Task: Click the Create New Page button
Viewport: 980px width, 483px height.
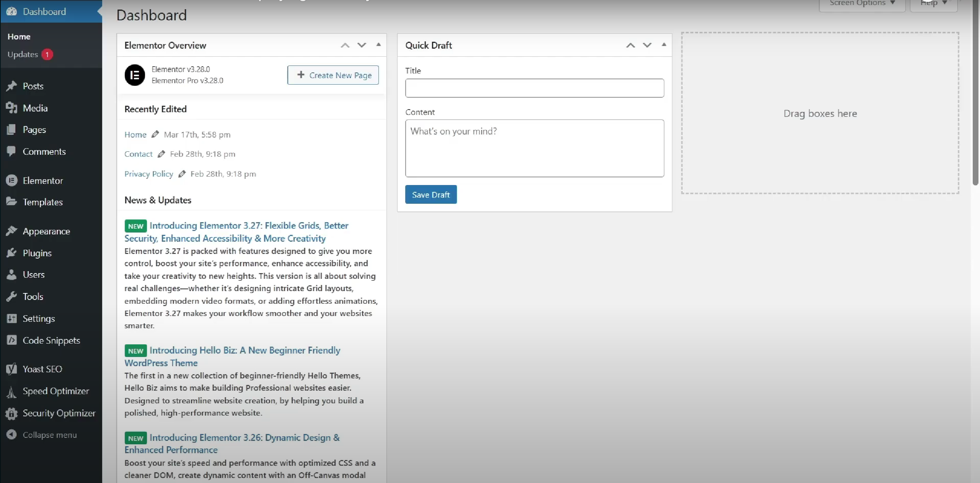Action: tap(333, 75)
